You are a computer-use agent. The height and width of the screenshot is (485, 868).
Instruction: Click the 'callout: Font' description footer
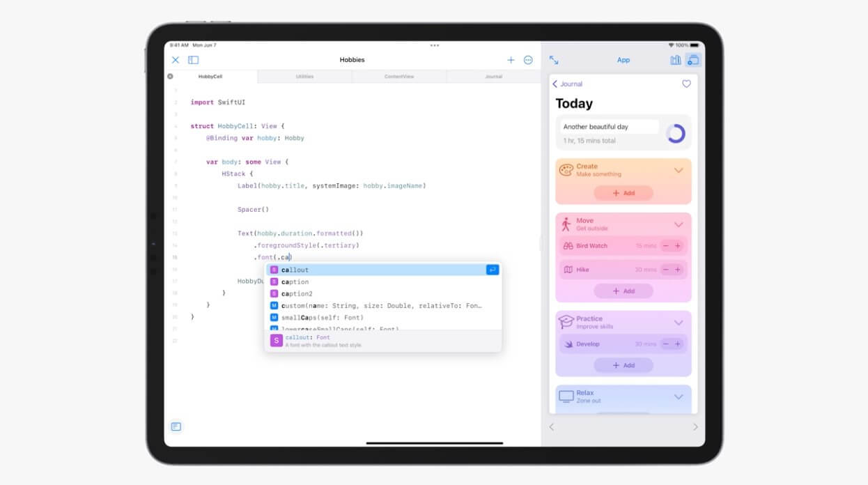[x=383, y=341]
